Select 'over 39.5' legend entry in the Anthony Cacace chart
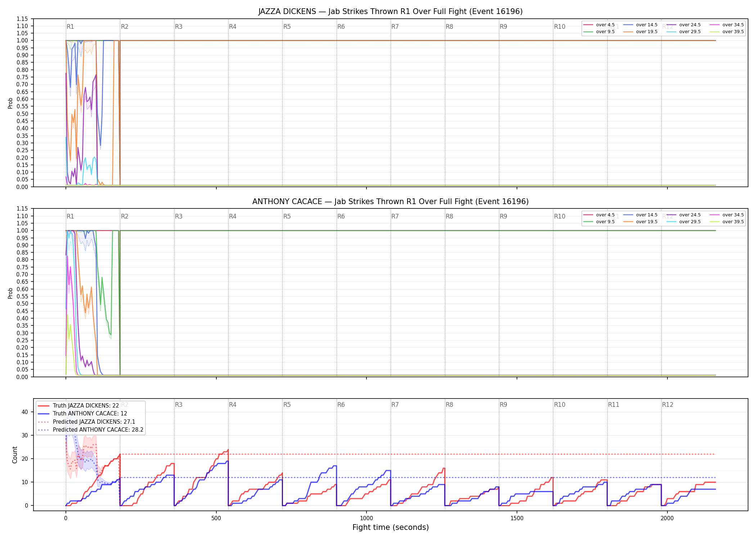This screenshot has width=756, height=540. [726, 222]
